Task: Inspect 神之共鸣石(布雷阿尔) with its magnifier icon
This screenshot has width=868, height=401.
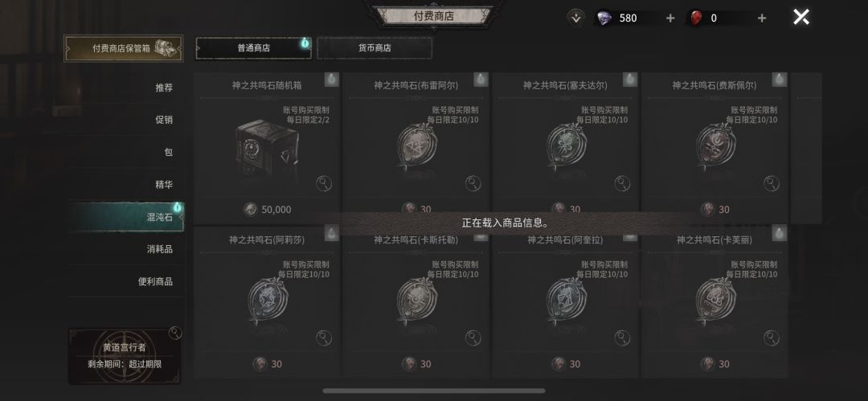Action: pyautogui.click(x=473, y=183)
